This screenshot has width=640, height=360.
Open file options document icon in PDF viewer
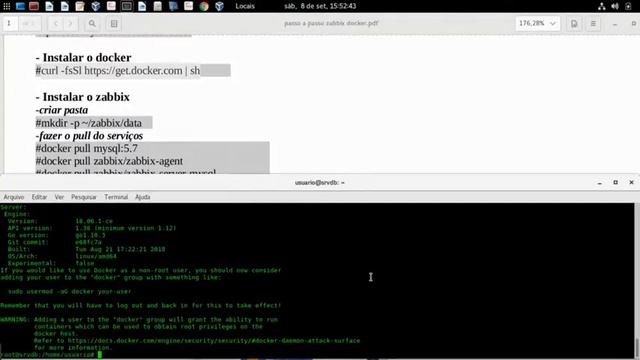click(574, 24)
